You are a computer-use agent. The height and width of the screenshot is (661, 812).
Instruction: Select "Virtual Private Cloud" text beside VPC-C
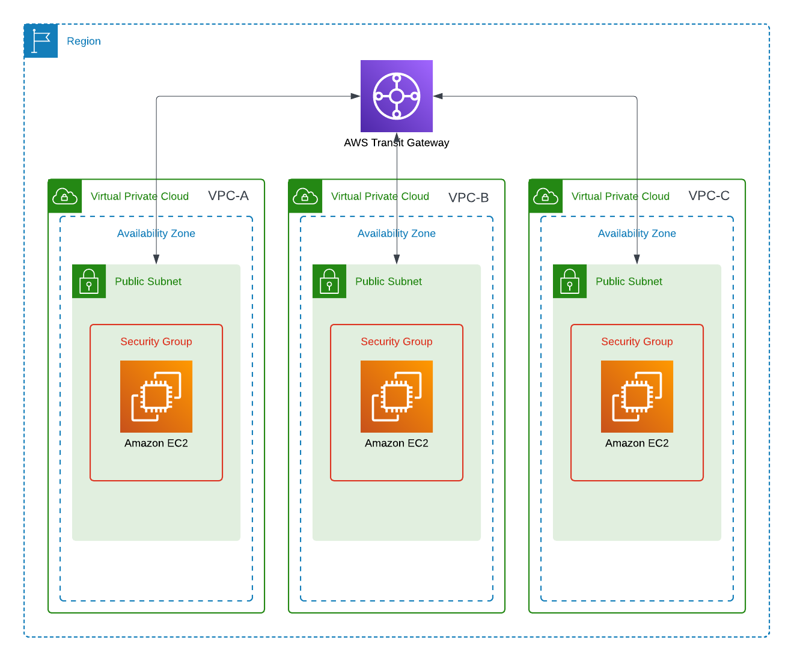(620, 196)
